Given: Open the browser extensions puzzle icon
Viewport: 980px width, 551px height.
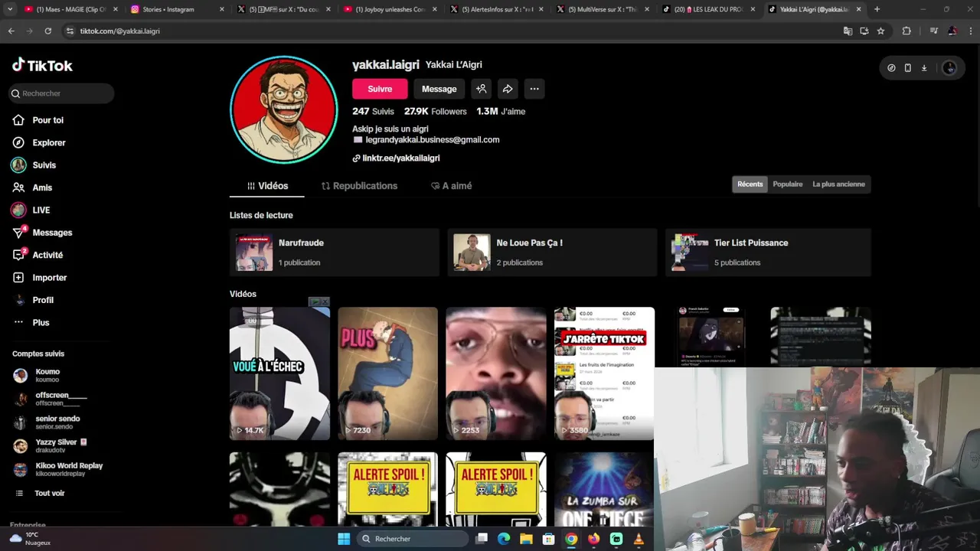Looking at the screenshot, I should pyautogui.click(x=906, y=31).
